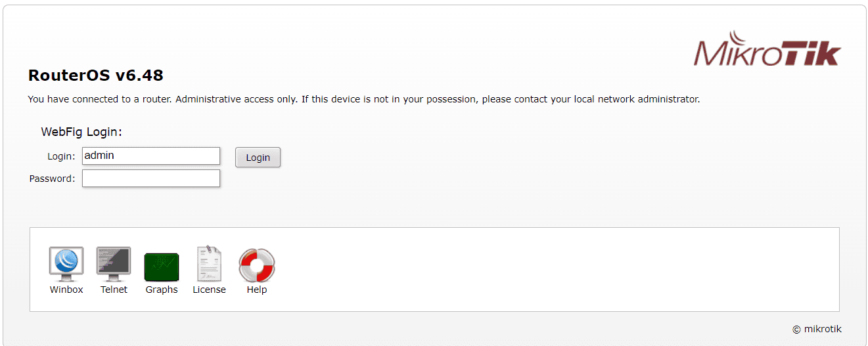Follow the mikrotik copyright link
This screenshot has width=868, height=346.
(x=822, y=330)
